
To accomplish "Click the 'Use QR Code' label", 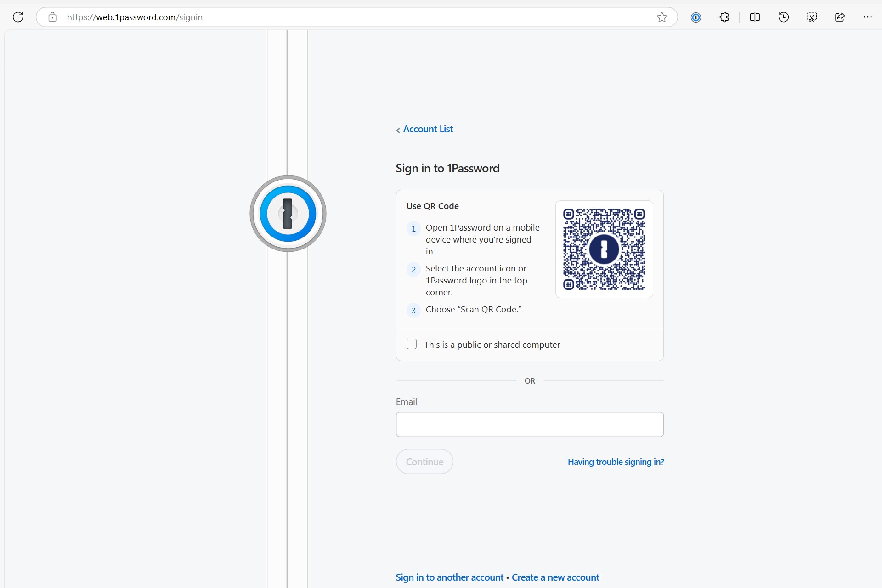I will click(x=432, y=206).
